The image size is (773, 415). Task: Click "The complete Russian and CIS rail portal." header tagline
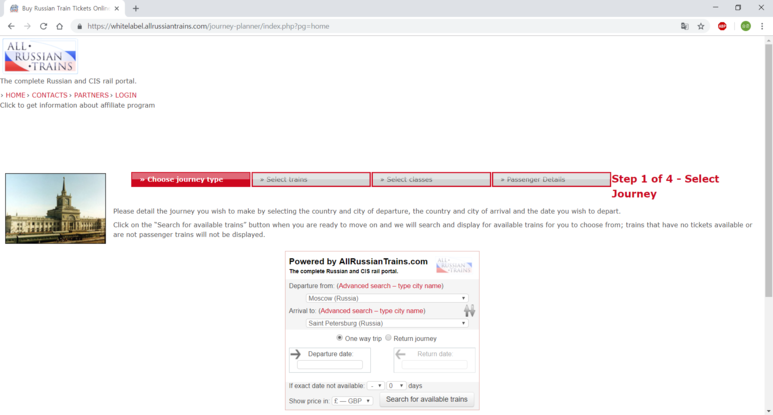(68, 81)
